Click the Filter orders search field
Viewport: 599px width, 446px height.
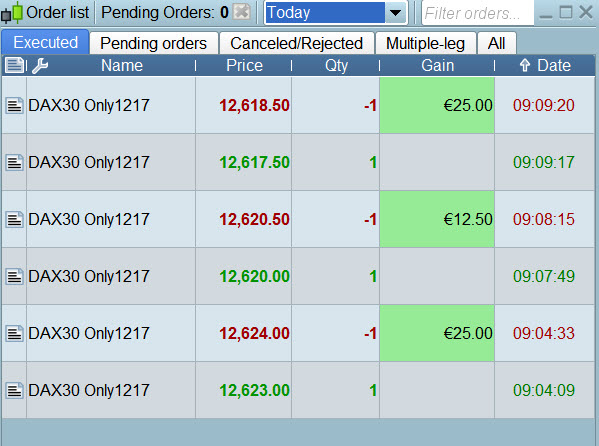pos(477,13)
